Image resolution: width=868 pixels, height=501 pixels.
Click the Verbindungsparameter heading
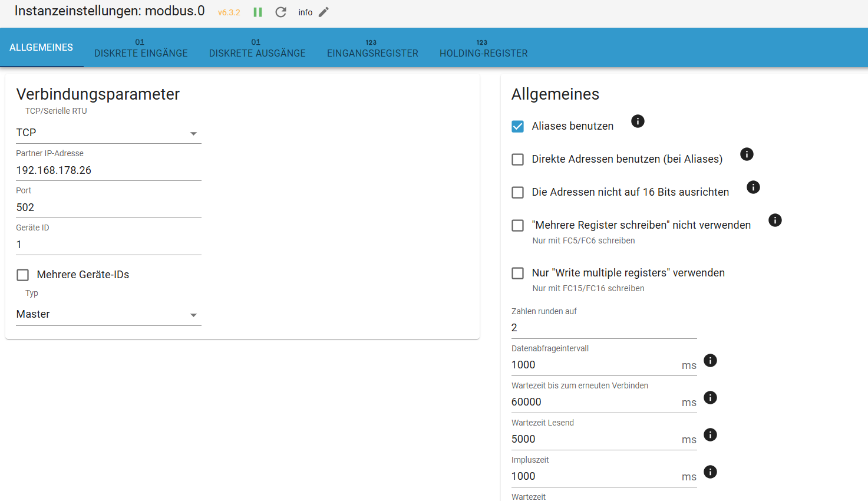[x=98, y=94]
